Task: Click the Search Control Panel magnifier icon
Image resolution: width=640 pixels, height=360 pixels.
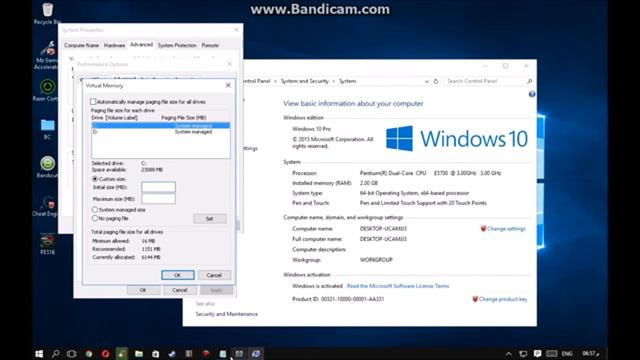Action: (529, 81)
